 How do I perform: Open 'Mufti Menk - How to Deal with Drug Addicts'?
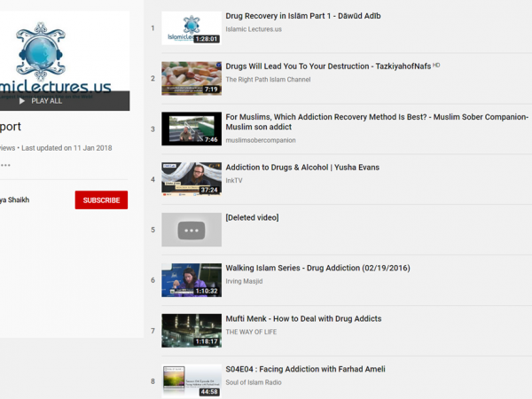(x=303, y=318)
